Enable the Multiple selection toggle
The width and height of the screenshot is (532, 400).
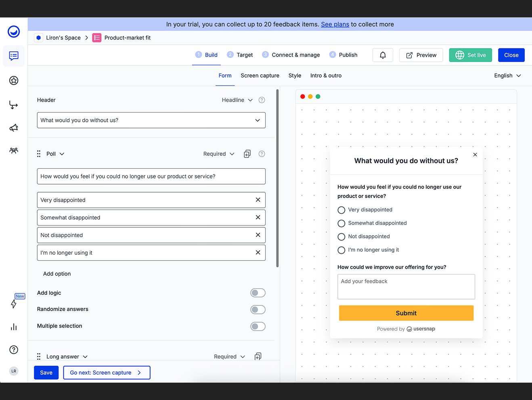pyautogui.click(x=258, y=326)
